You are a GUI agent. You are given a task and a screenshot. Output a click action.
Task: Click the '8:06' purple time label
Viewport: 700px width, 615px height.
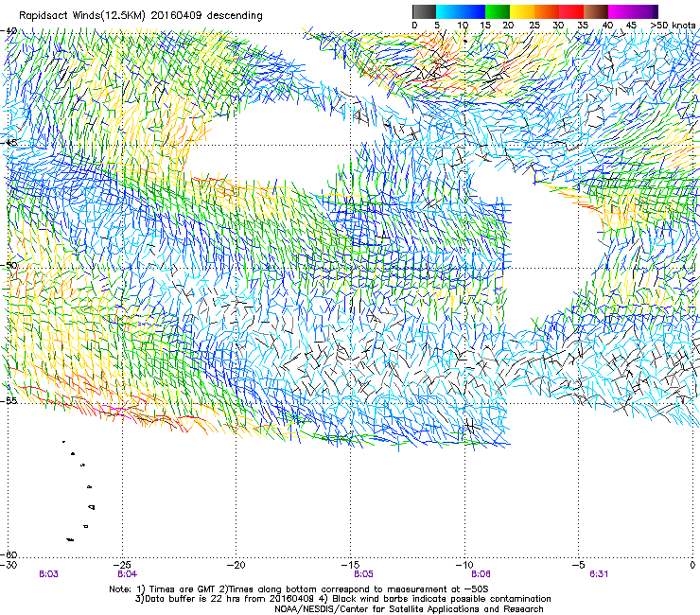[x=481, y=574]
